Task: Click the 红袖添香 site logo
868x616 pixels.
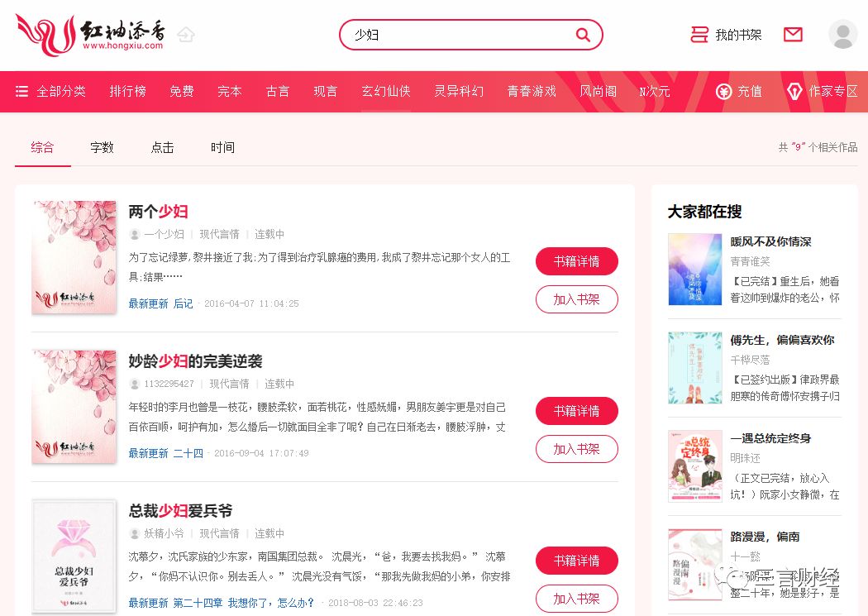Action: [90, 35]
